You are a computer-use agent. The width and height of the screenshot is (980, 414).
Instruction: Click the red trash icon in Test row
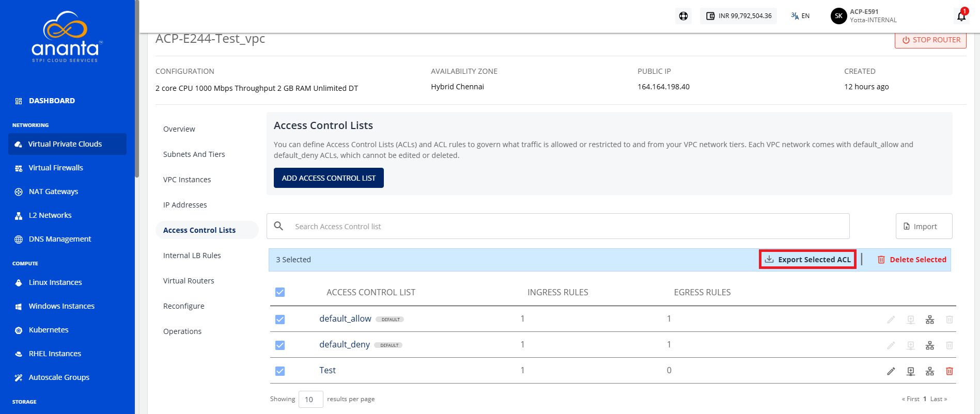tap(950, 371)
